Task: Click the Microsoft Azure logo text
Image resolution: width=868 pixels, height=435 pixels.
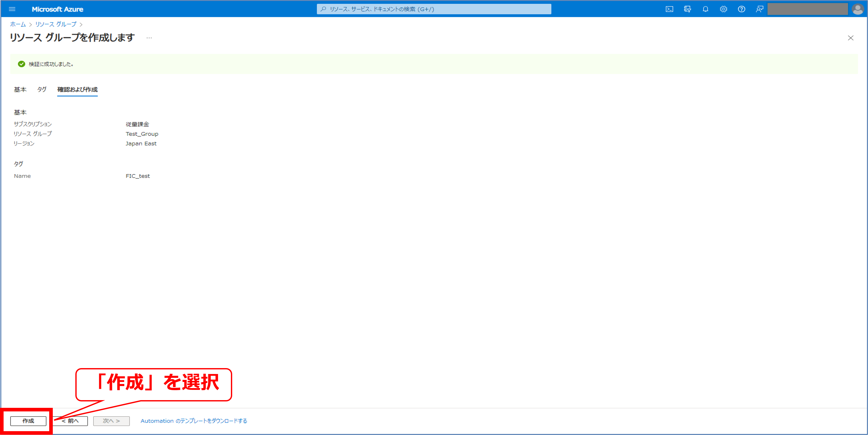Action: click(x=57, y=9)
